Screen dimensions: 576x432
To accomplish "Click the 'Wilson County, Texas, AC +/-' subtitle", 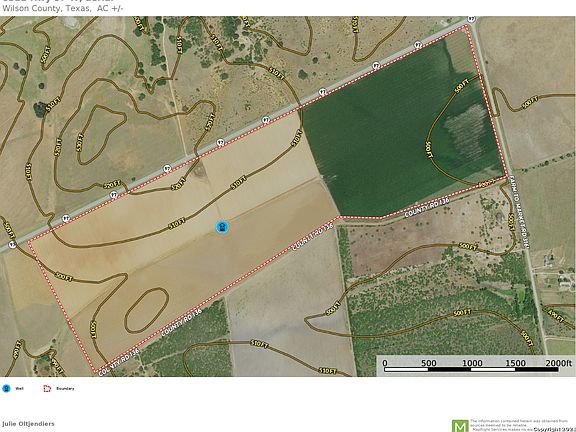I will tap(62, 8).
